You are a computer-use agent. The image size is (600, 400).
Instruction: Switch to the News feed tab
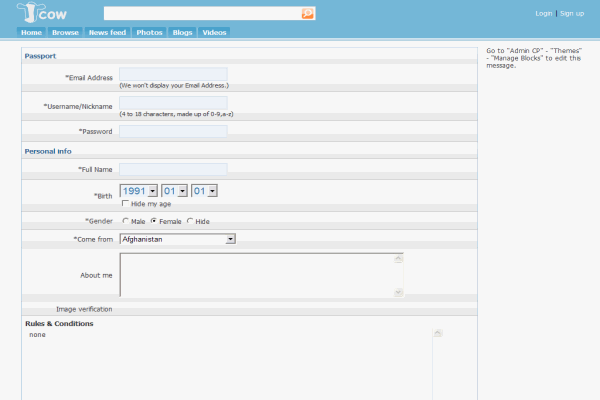coord(107,32)
